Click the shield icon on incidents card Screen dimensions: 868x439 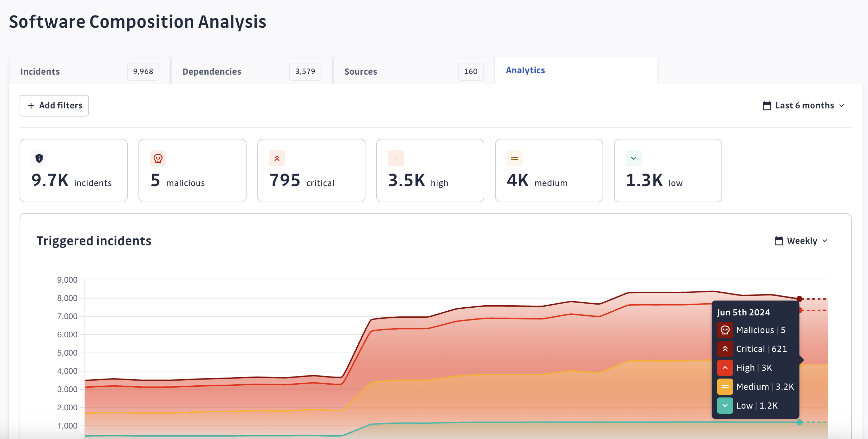click(x=39, y=158)
